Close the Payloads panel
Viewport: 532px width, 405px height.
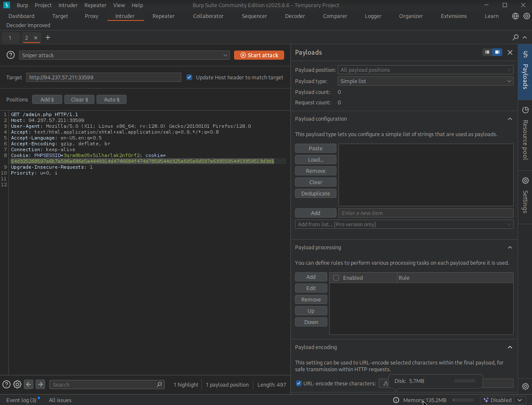(x=510, y=52)
